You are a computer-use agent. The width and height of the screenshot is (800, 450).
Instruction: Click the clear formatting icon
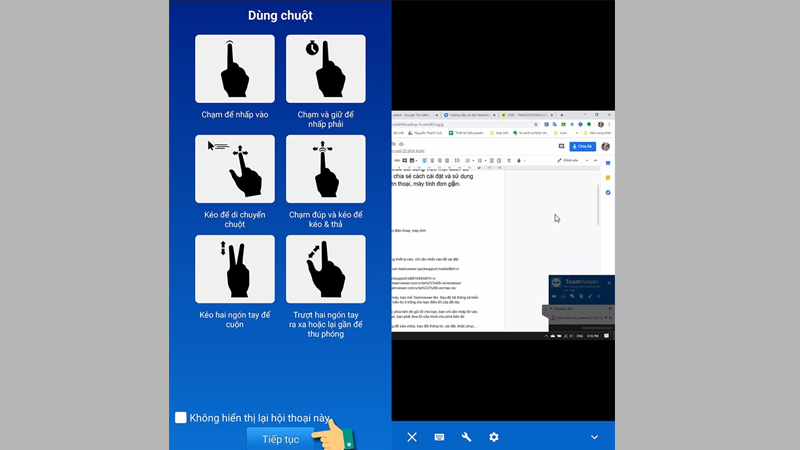509,160
